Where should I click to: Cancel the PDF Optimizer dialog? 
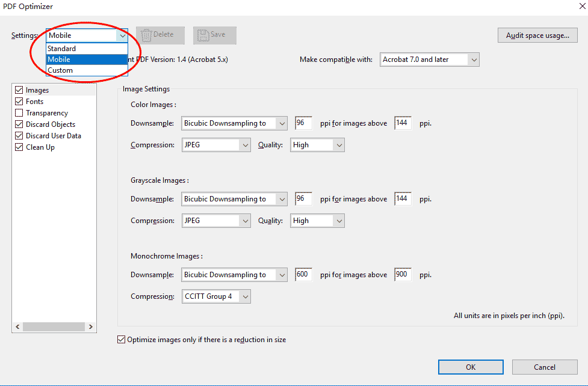pos(545,367)
